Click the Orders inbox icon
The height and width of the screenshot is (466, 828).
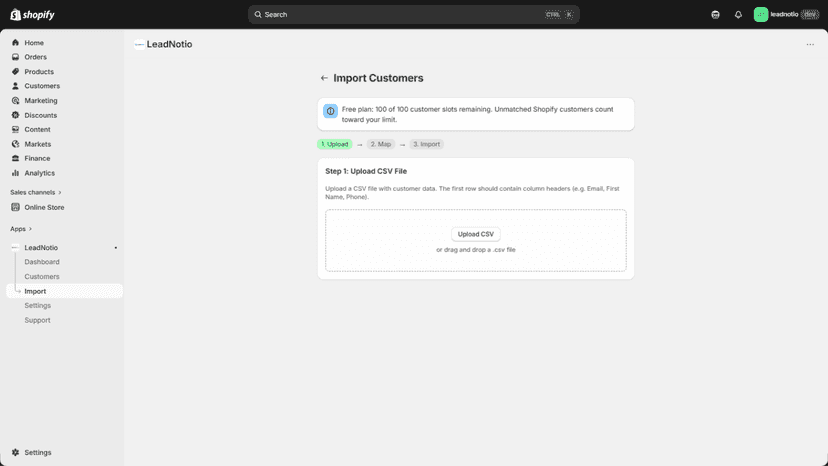[15, 57]
